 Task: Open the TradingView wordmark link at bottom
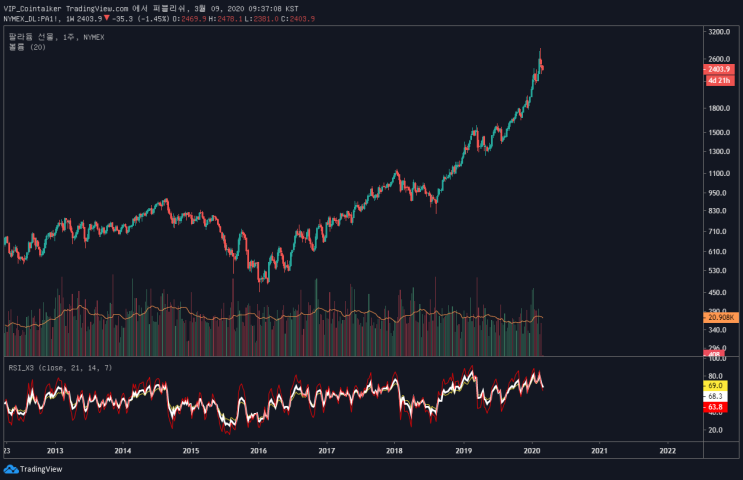pyautogui.click(x=41, y=469)
